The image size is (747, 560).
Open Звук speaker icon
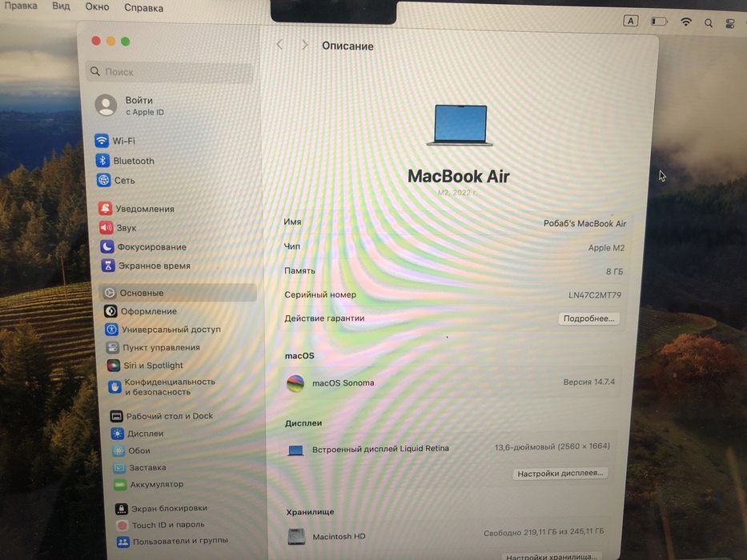(106, 228)
